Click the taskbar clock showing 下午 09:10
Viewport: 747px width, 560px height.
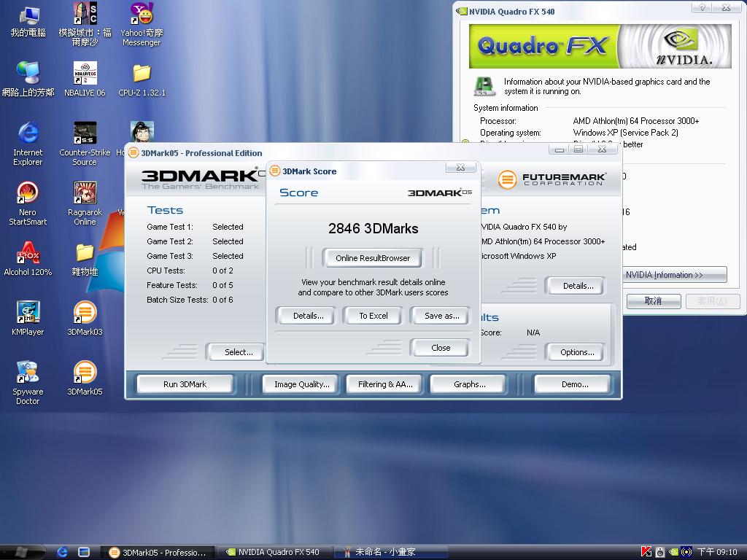717,552
